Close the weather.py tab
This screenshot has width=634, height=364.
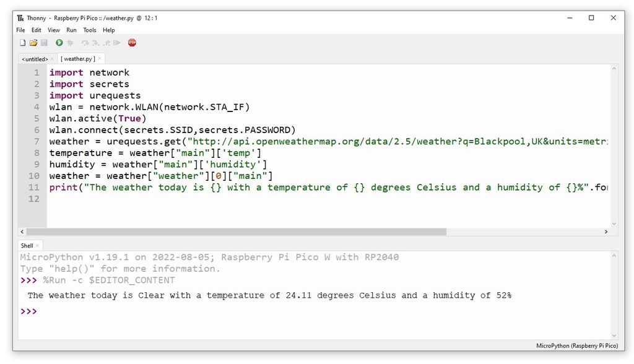coord(100,58)
